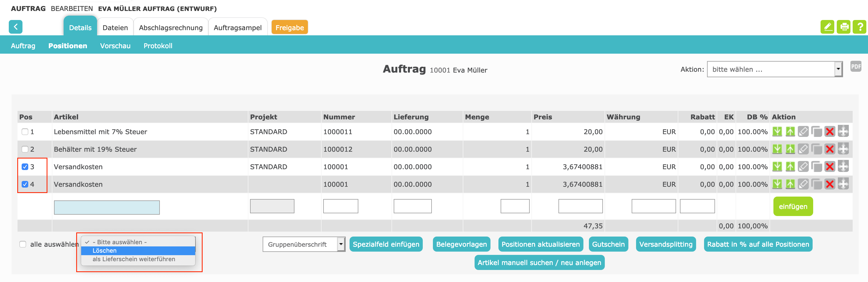Move position 4 up with green arrow
Screen dimensions: 868x282
click(x=790, y=184)
